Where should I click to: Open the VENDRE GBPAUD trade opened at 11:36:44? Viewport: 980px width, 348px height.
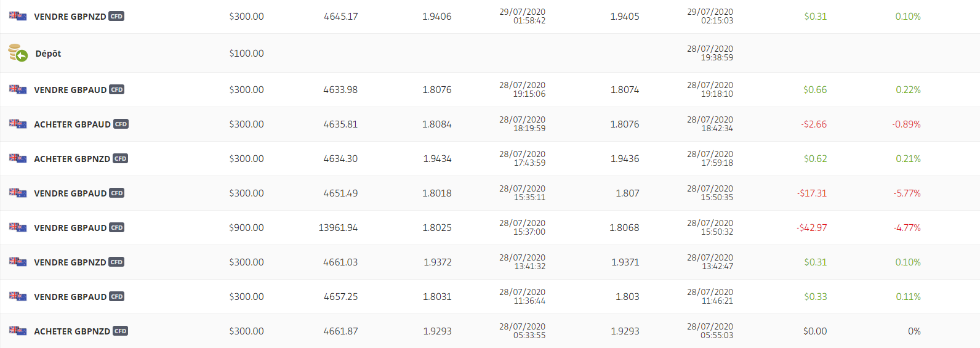(70, 297)
